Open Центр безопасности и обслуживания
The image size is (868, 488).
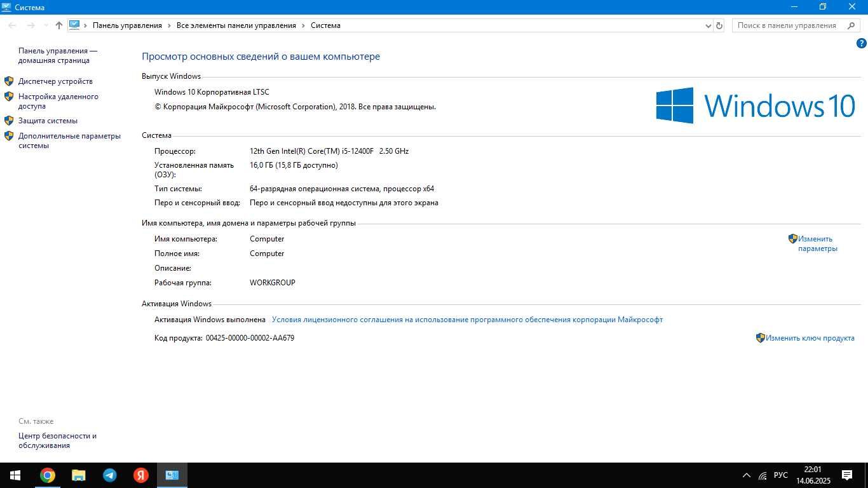(x=57, y=441)
